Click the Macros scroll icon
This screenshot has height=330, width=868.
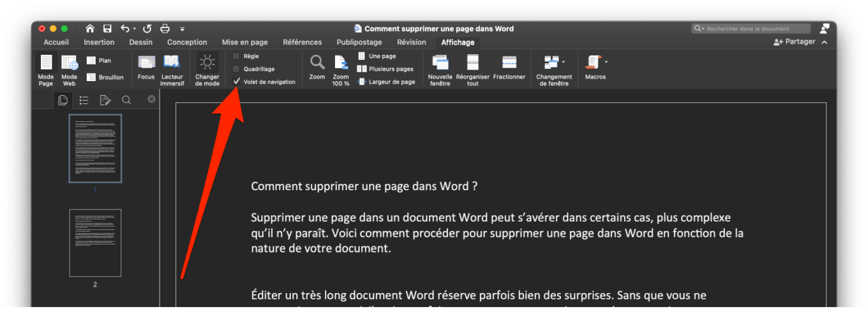click(x=594, y=62)
